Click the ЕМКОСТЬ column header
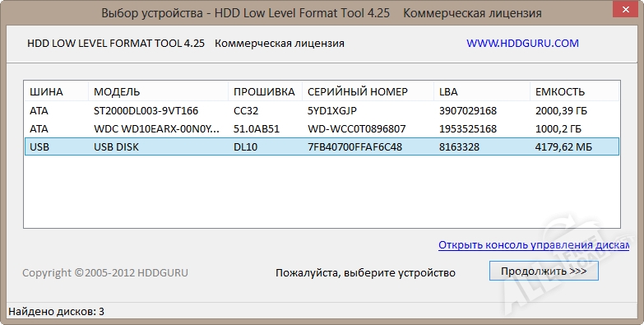The image size is (644, 325). pos(575,91)
